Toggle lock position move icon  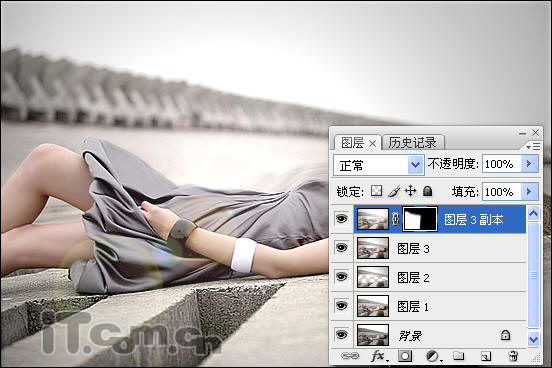410,191
